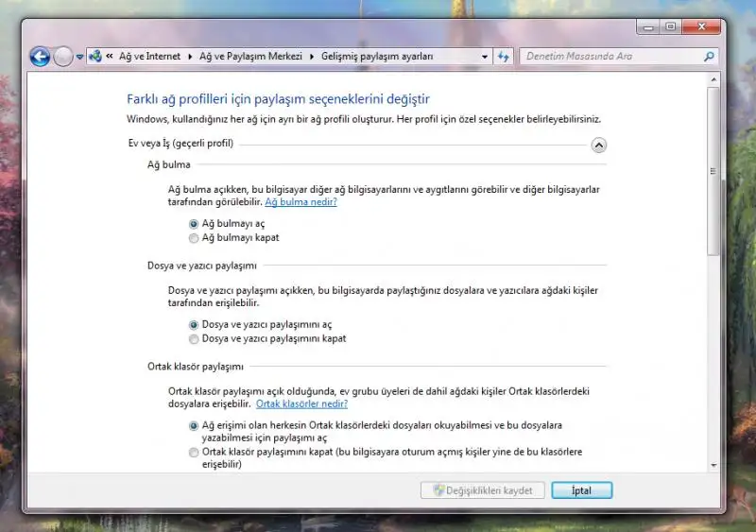The height and width of the screenshot is (532, 756).
Task: Refresh the page with the refresh icon
Action: pos(504,57)
